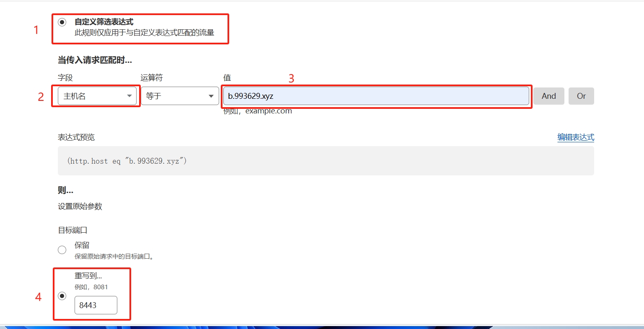Click the And button
The height and width of the screenshot is (329, 644).
pos(548,96)
